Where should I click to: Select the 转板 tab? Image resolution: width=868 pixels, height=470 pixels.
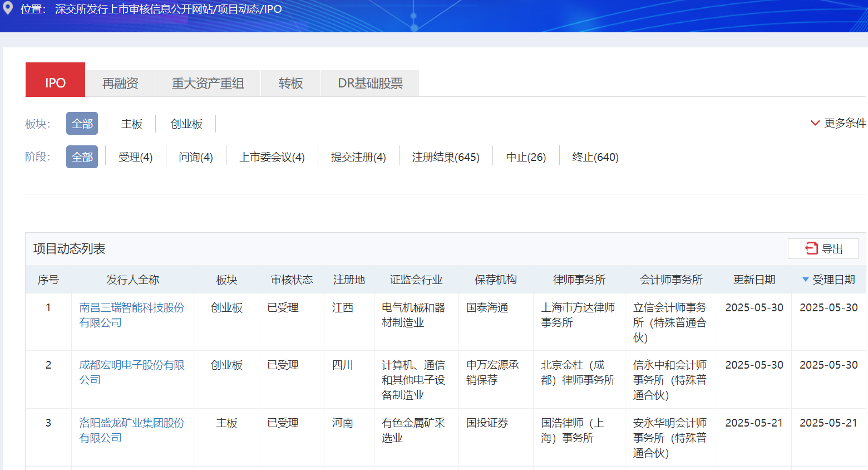click(290, 83)
